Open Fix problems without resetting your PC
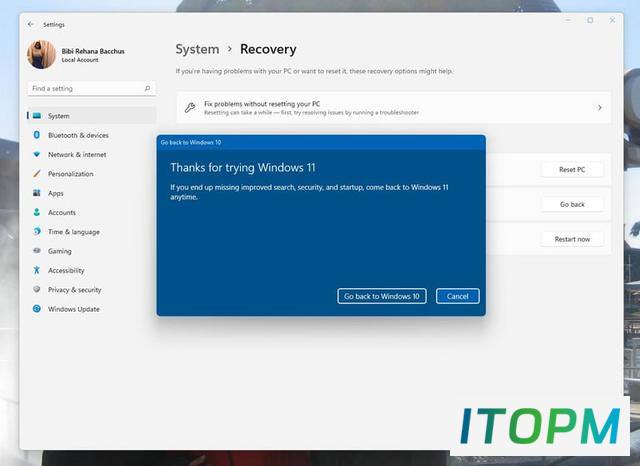The width and height of the screenshot is (640, 466). pos(393,107)
